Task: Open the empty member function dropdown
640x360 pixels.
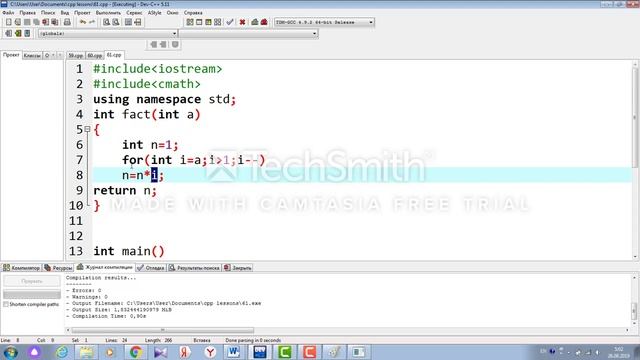Action: [x=249, y=33]
